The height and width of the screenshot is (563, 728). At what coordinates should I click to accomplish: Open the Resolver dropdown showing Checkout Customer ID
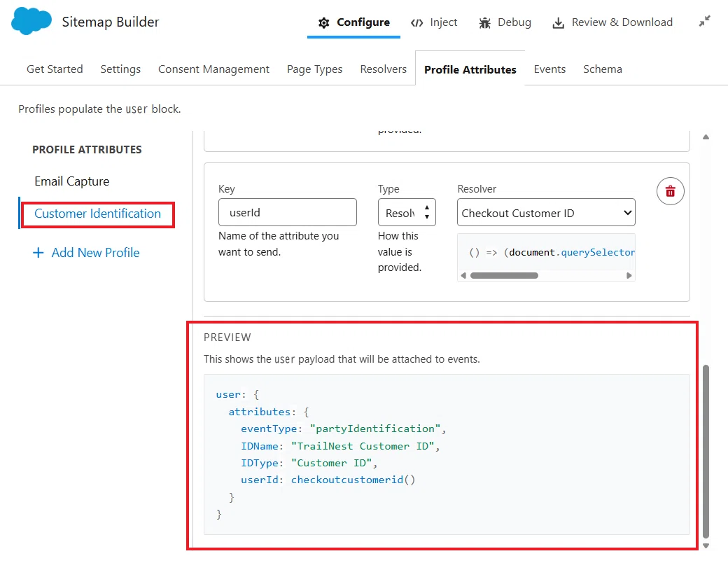click(546, 213)
